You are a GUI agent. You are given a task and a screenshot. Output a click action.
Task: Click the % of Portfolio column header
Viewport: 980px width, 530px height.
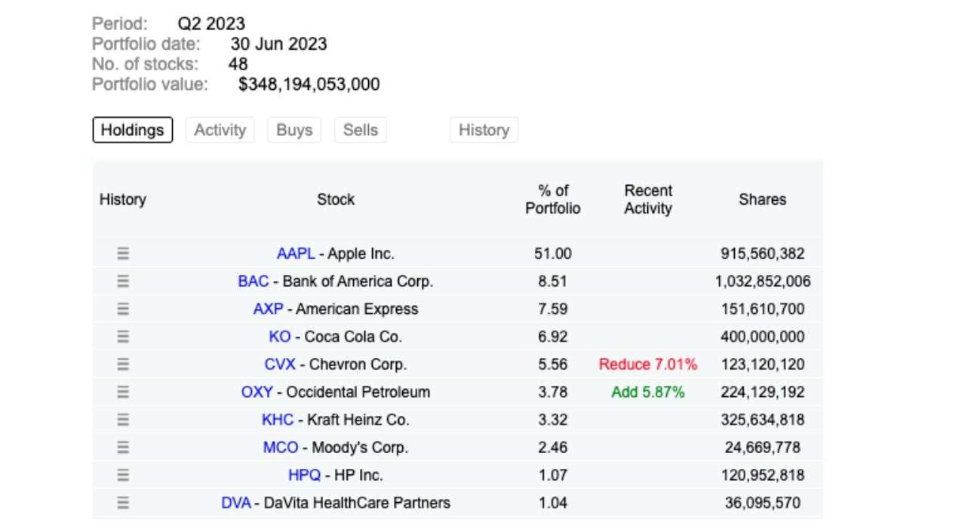(553, 199)
